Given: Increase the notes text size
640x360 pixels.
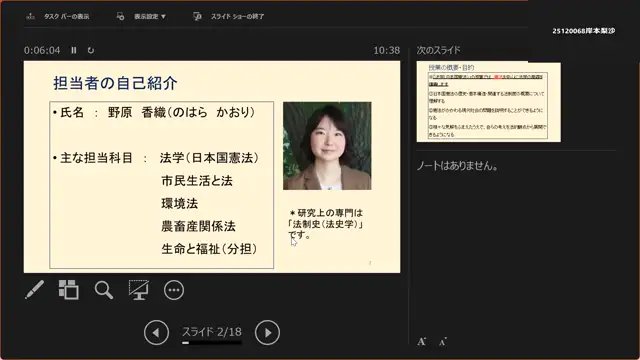Looking at the screenshot, I should [422, 341].
